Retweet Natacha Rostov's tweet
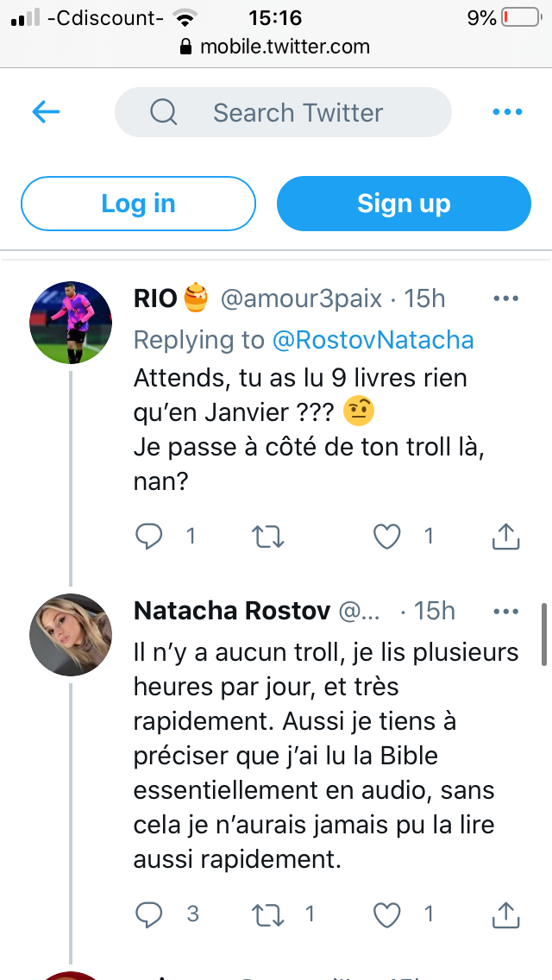The width and height of the screenshot is (552, 980). [267, 914]
